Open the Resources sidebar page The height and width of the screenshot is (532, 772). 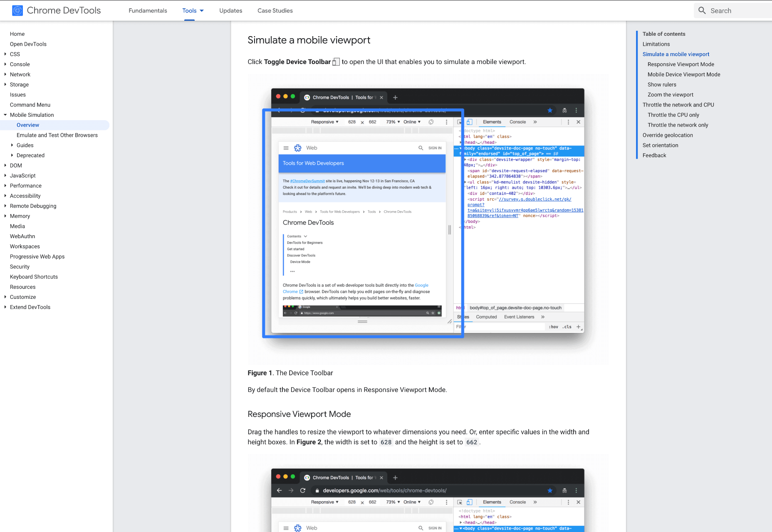click(23, 287)
